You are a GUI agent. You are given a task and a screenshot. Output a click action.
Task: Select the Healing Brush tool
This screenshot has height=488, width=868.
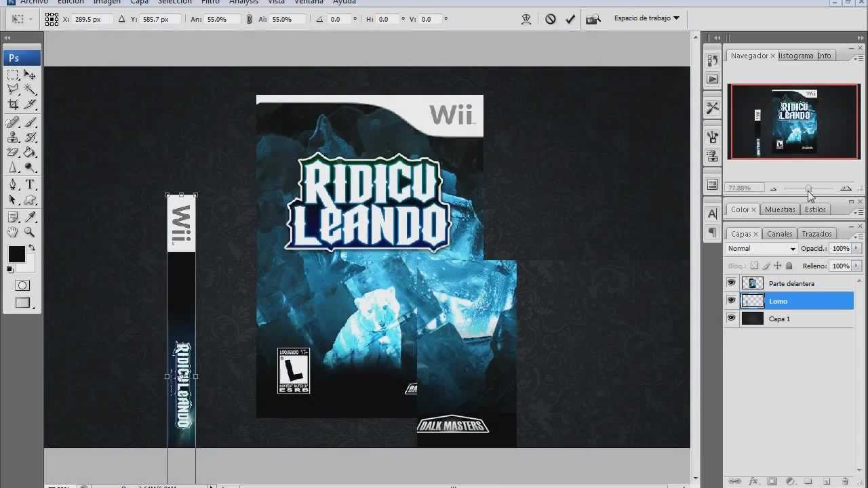(x=13, y=123)
